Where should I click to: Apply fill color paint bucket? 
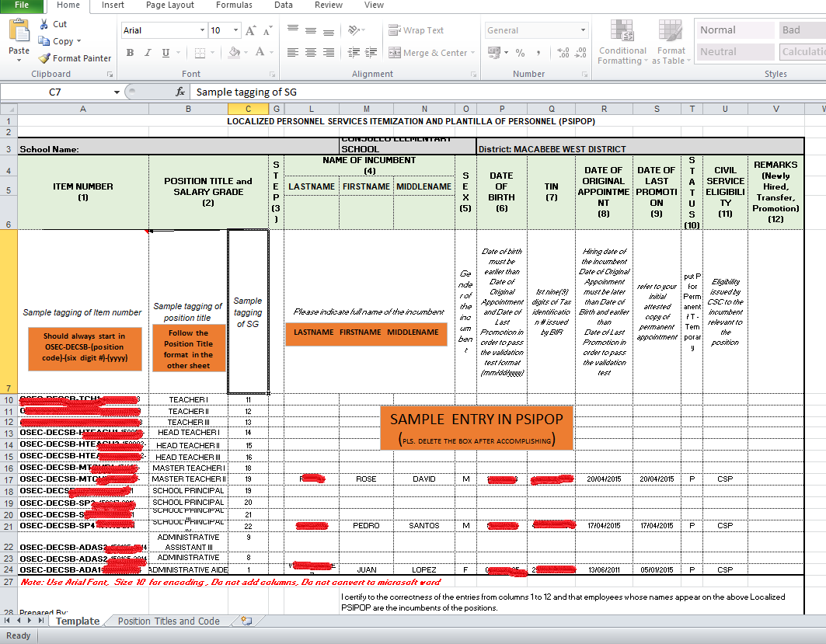pyautogui.click(x=235, y=51)
